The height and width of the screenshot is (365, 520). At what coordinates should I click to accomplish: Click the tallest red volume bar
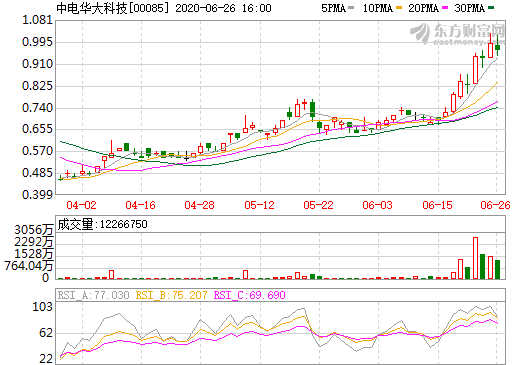[475, 258]
